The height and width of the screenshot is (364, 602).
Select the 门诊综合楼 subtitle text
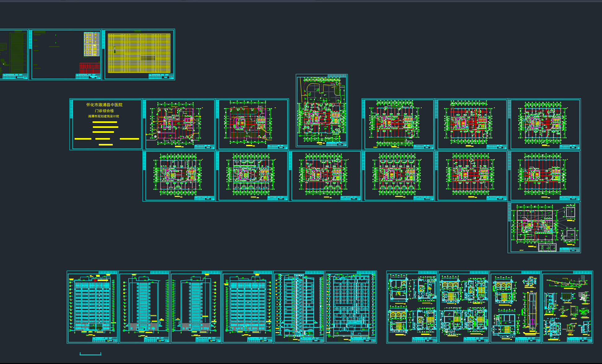click(x=104, y=110)
